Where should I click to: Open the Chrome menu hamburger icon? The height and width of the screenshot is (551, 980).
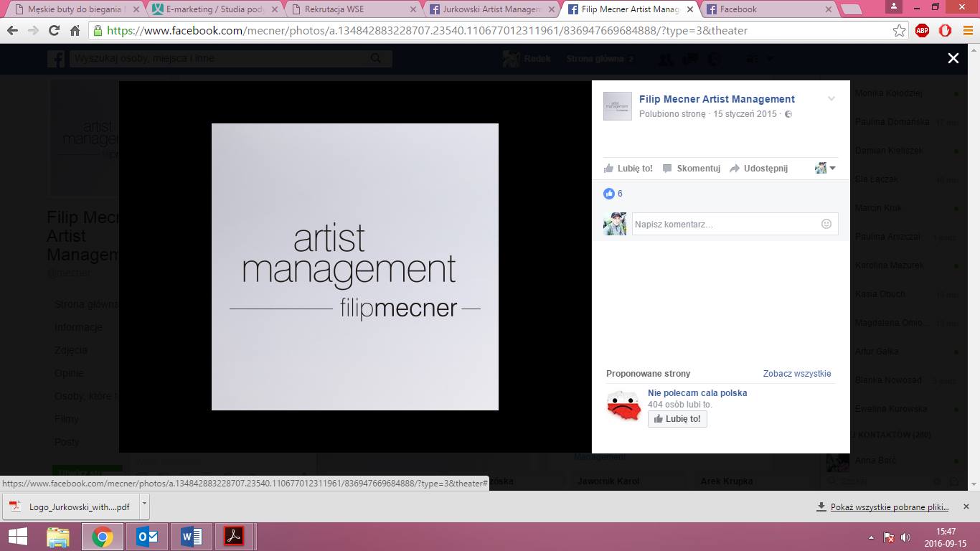coord(967,31)
